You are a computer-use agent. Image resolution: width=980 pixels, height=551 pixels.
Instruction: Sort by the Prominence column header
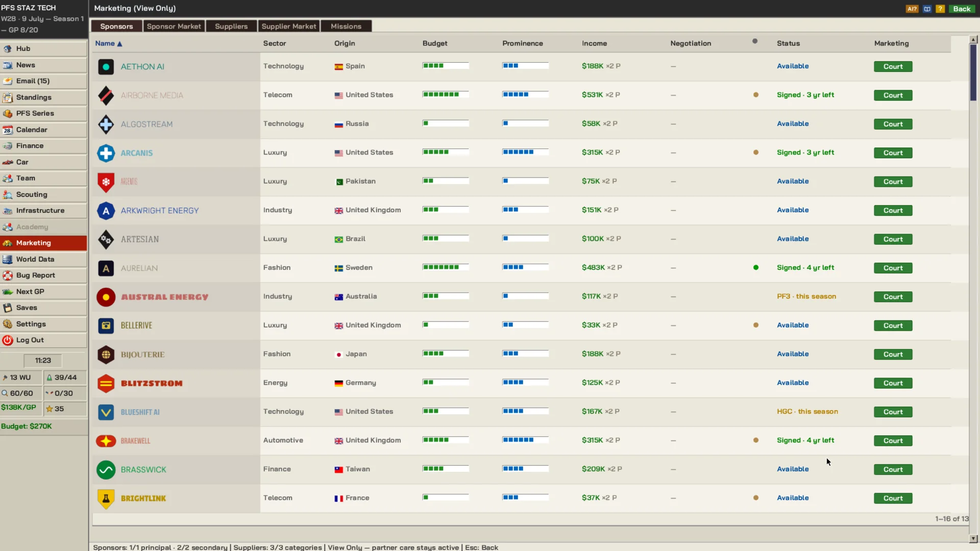click(x=523, y=43)
